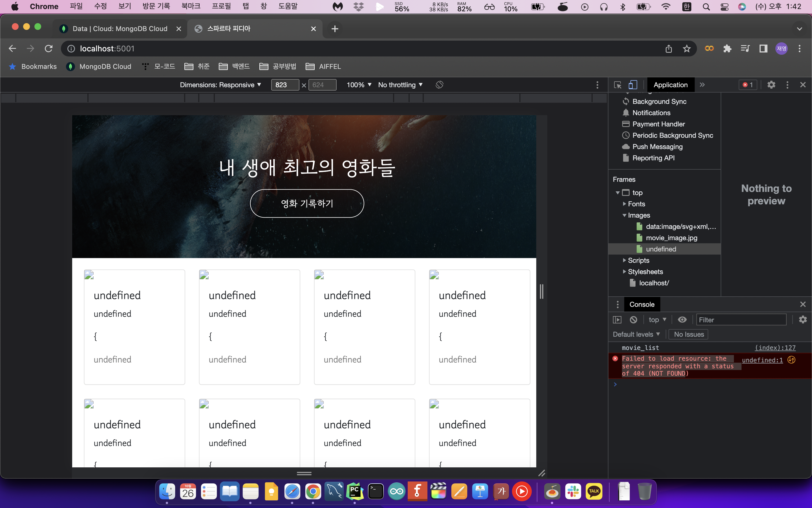812x508 pixels.
Task: Select Background Sync in sidebar
Action: click(659, 102)
